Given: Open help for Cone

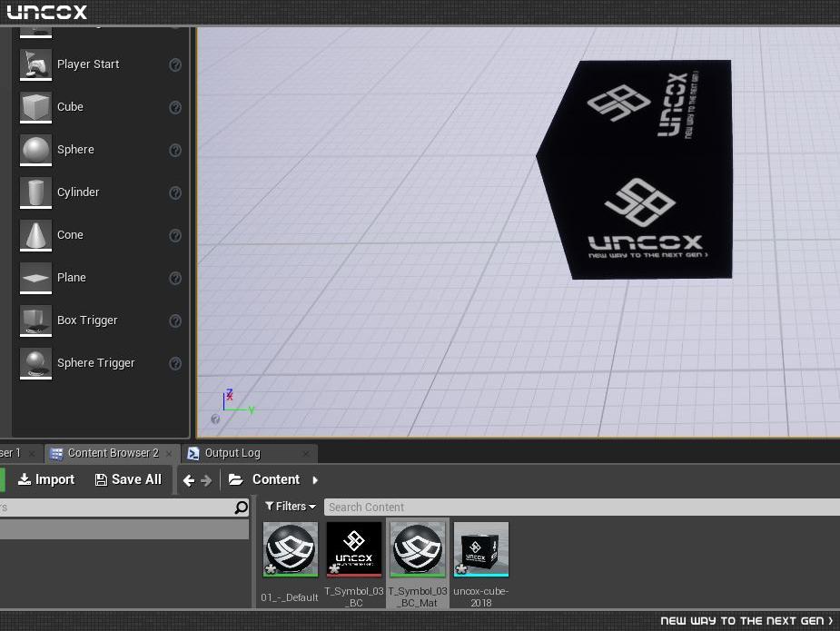Looking at the screenshot, I should point(175,236).
